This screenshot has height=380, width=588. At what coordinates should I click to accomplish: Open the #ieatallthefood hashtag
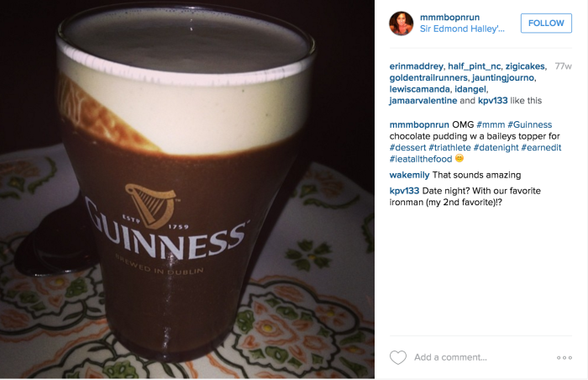421,159
